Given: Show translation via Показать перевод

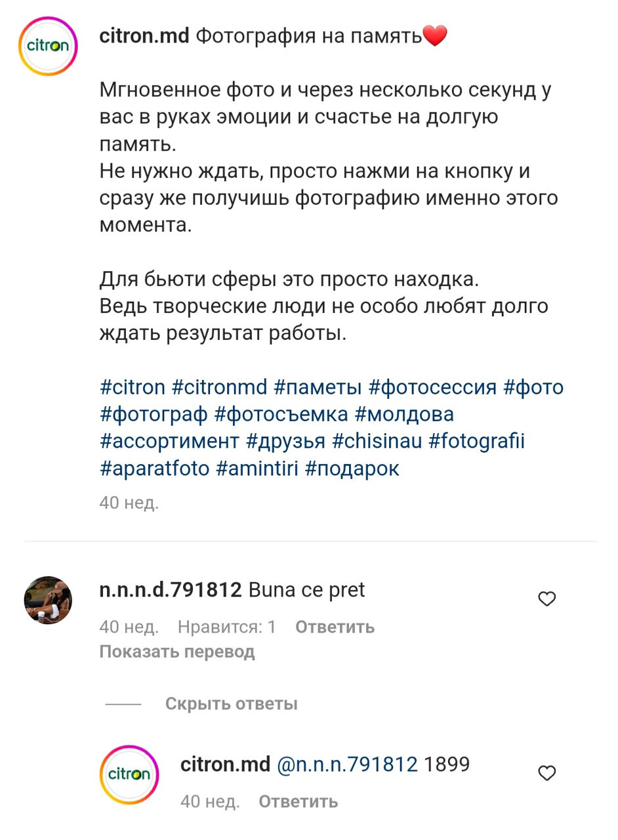Looking at the screenshot, I should tap(176, 652).
